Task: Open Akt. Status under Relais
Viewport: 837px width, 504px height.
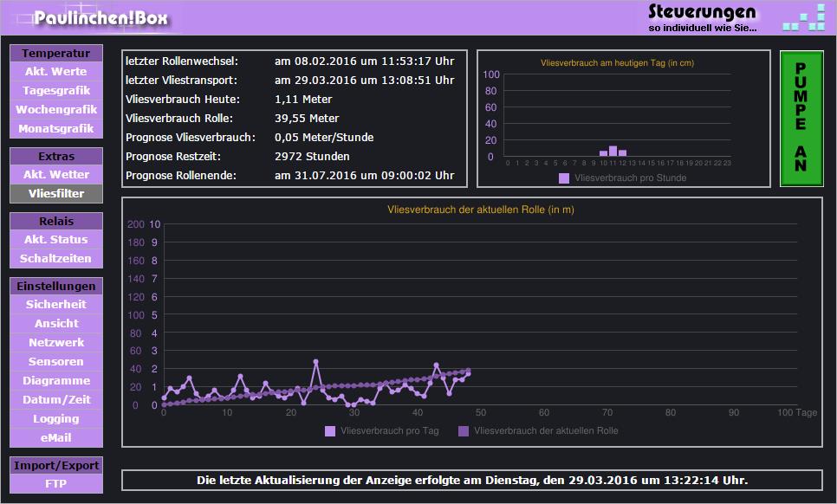Action: [x=55, y=240]
